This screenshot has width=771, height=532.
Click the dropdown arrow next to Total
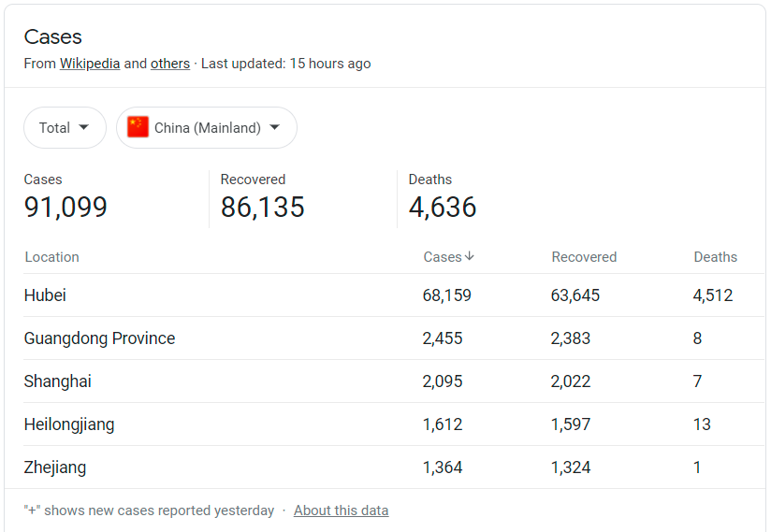84,128
